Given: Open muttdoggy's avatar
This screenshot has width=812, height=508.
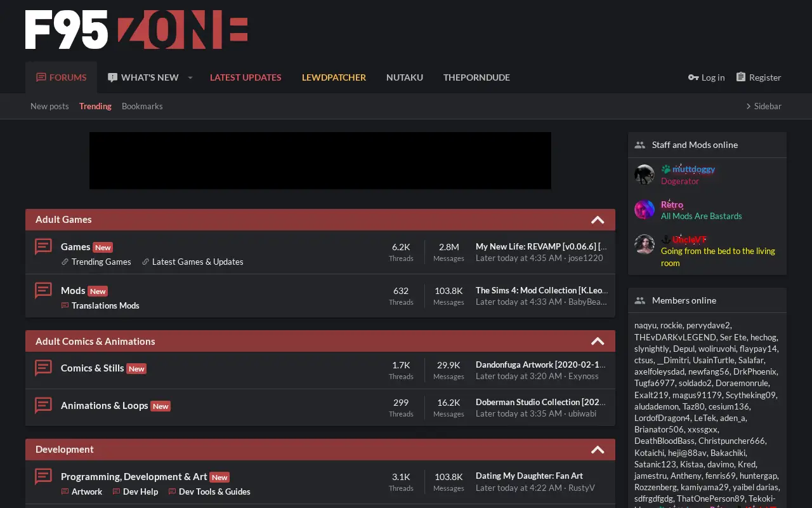Looking at the screenshot, I should (645, 175).
